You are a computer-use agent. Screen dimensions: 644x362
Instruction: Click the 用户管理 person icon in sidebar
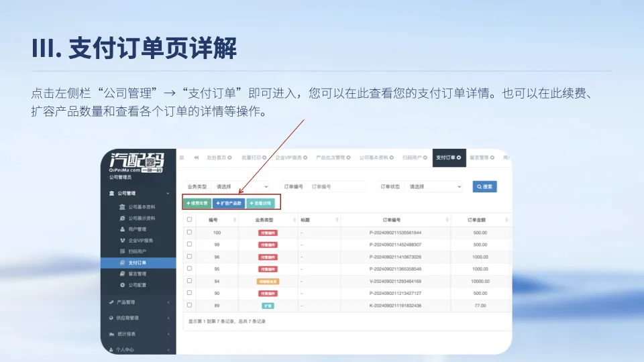[122, 229]
